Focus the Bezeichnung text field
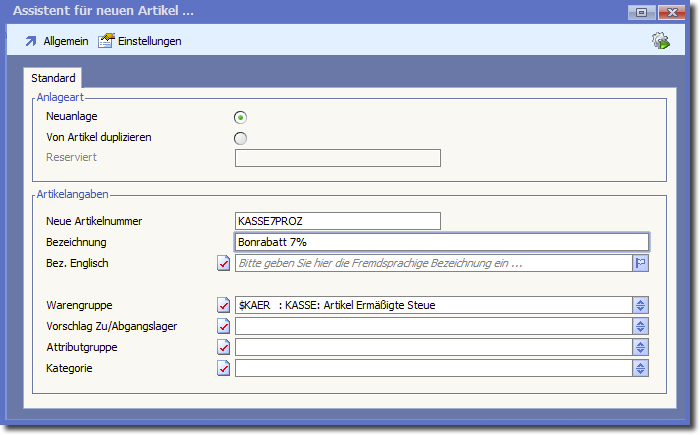The width and height of the screenshot is (700, 435). coord(441,242)
